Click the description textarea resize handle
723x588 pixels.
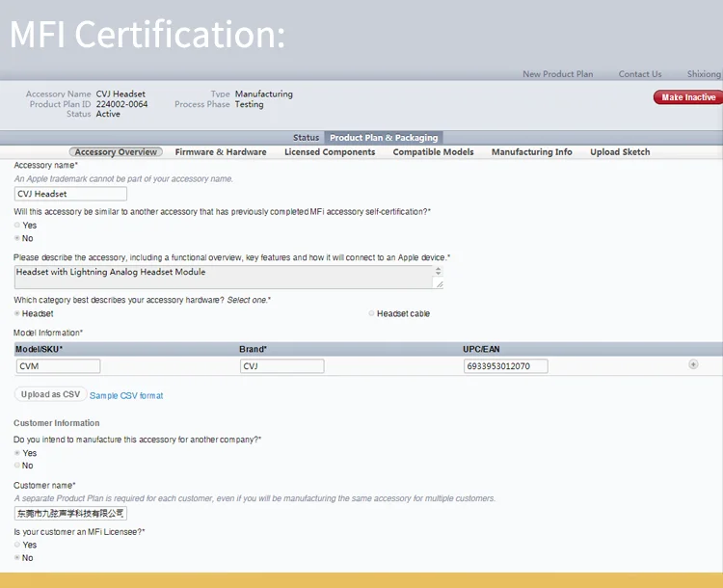pos(440,284)
